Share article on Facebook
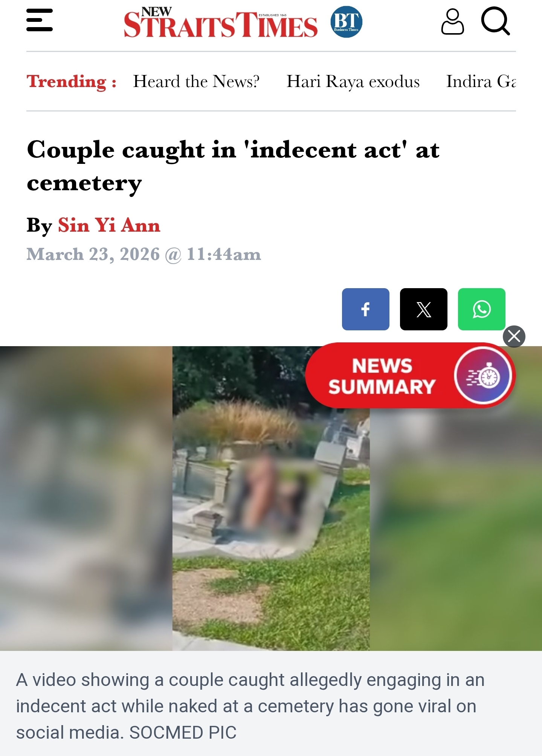The width and height of the screenshot is (542, 756). point(365,309)
